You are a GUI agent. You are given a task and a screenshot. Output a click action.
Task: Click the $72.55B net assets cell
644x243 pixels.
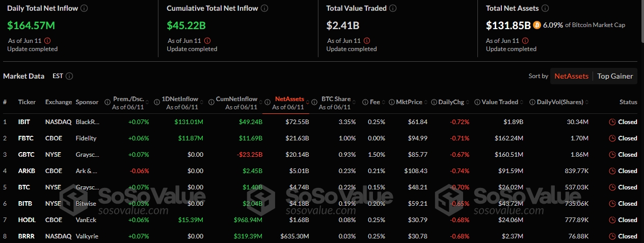297,122
